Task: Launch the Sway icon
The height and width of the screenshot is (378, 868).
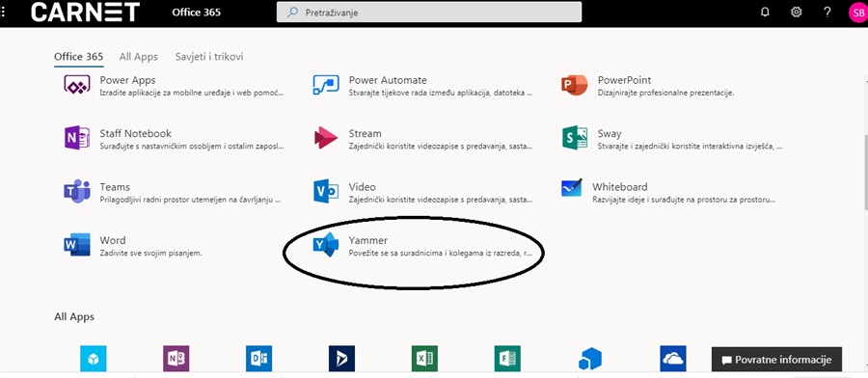Action: 574,138
